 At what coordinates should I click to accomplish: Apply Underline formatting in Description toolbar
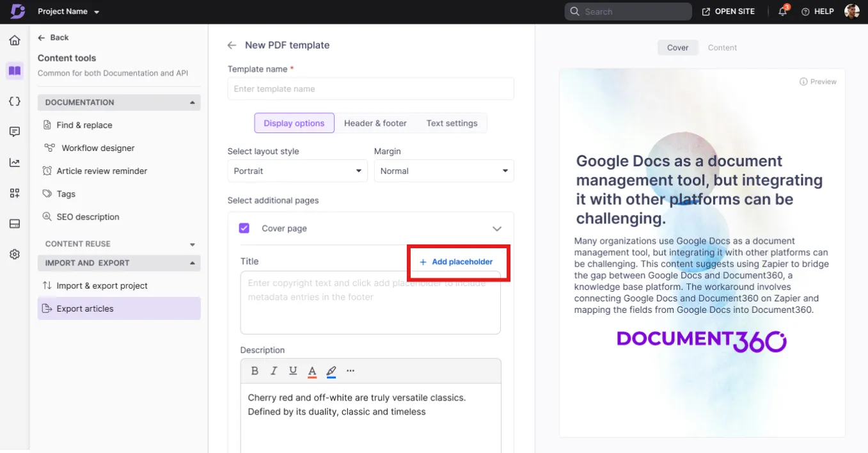coord(293,370)
